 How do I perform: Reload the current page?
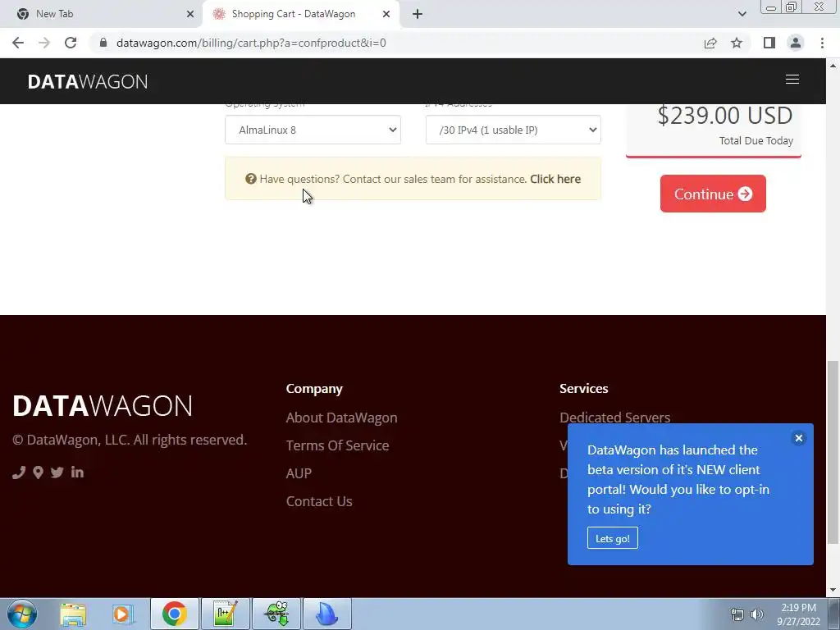point(71,43)
